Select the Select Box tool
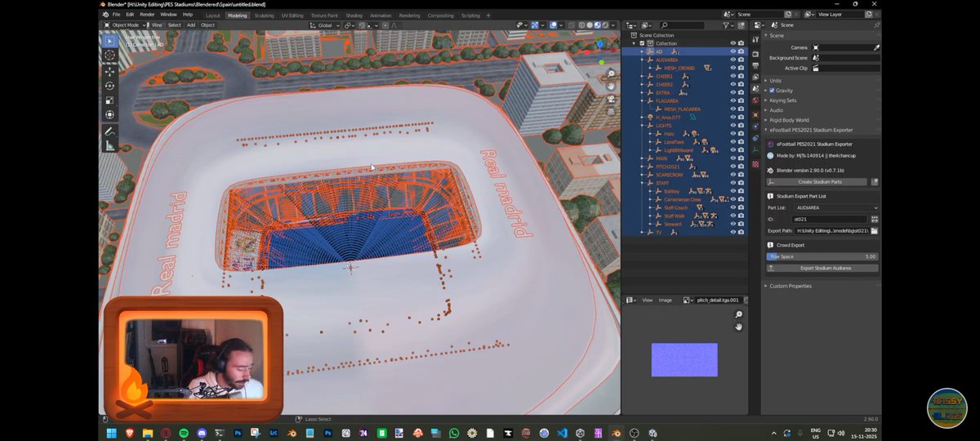 109,41
